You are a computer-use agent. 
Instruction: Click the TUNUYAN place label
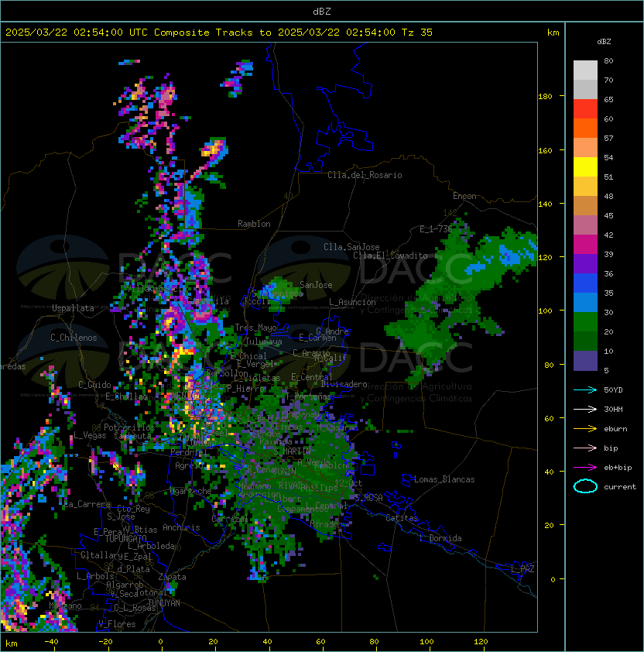pos(164,603)
